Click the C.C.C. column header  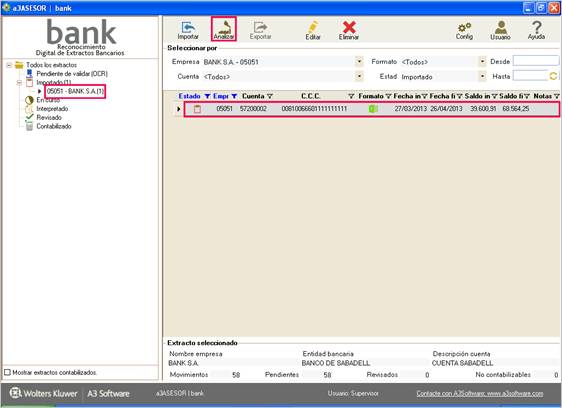pyautogui.click(x=310, y=96)
